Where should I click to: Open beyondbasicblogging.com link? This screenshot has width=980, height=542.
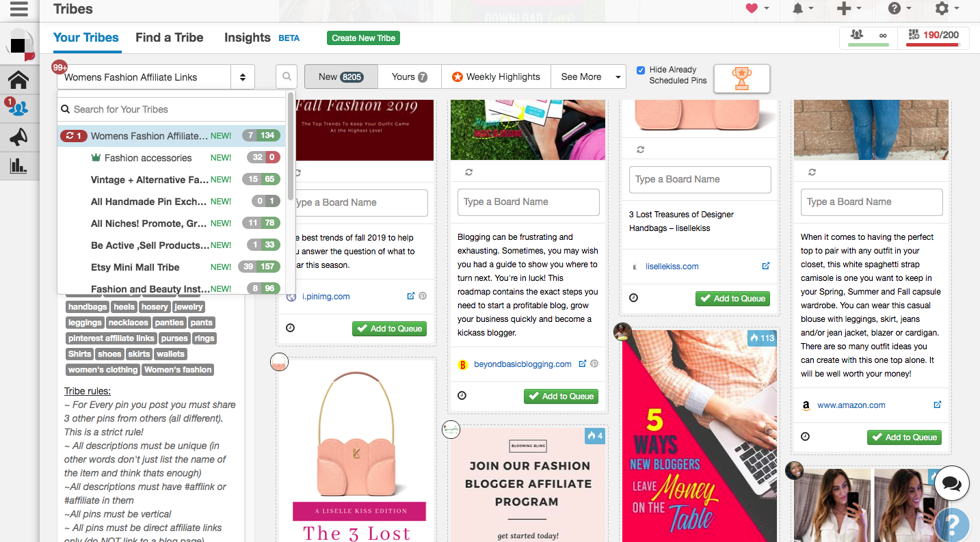coord(522,364)
